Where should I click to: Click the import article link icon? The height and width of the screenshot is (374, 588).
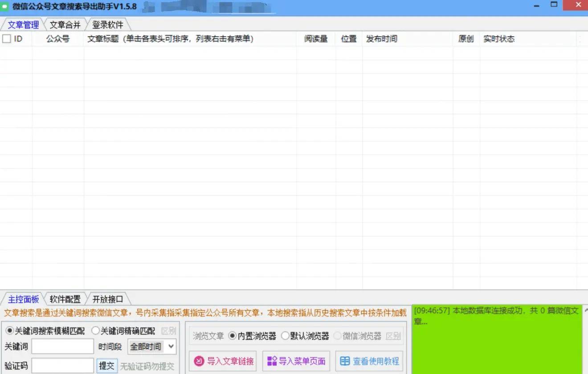pyautogui.click(x=200, y=361)
